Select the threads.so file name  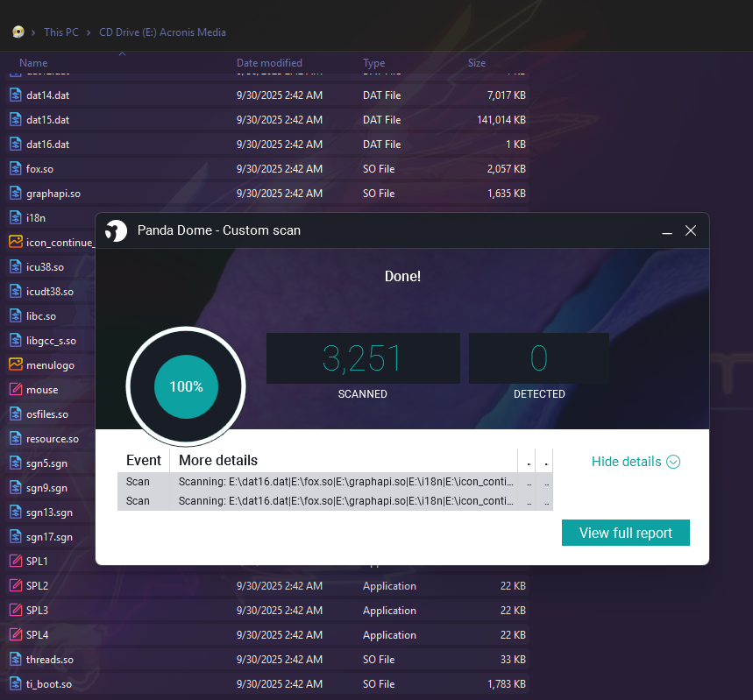(x=49, y=660)
